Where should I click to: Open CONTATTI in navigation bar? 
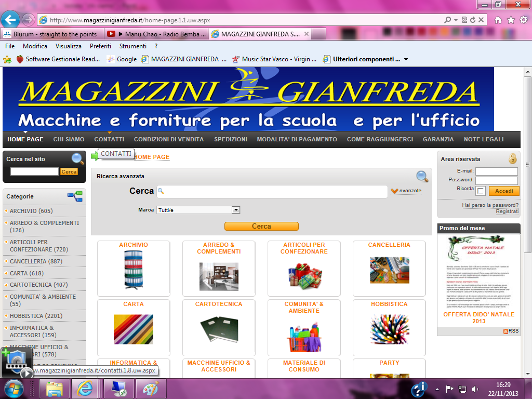[109, 139]
